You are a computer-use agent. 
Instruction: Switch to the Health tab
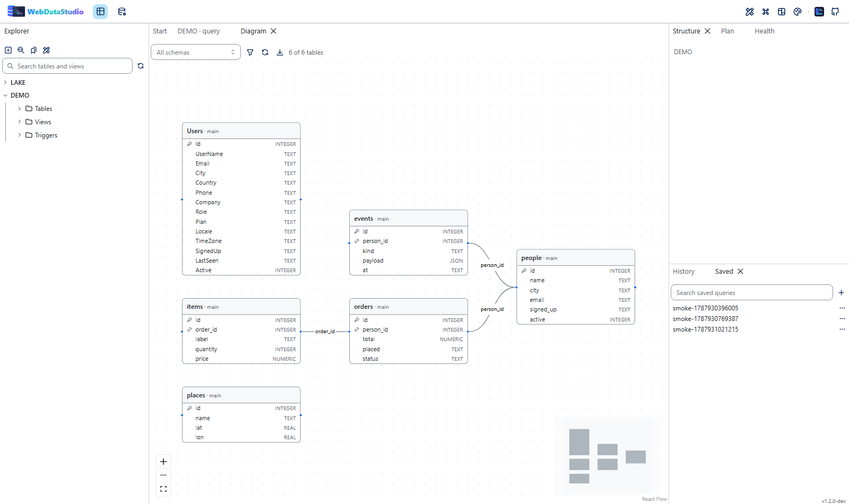(x=765, y=31)
